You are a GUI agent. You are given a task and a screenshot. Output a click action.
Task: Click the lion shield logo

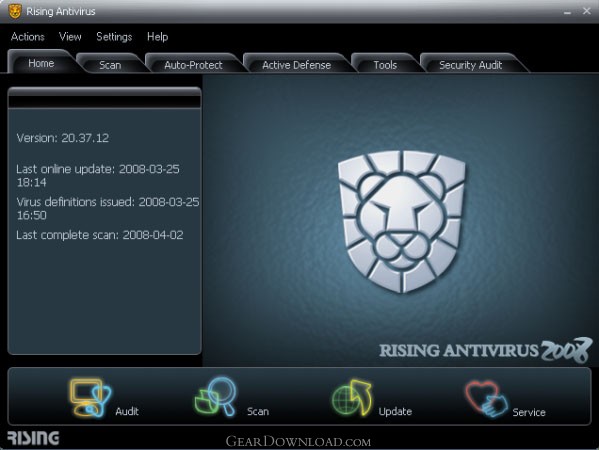[401, 221]
